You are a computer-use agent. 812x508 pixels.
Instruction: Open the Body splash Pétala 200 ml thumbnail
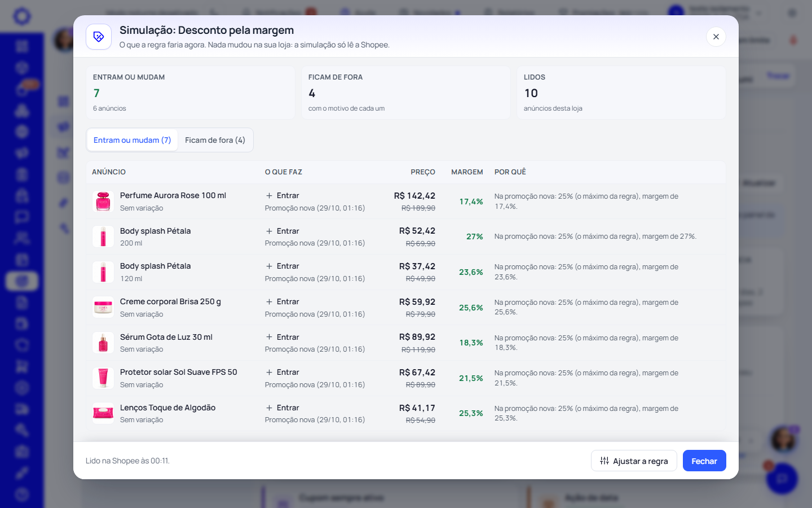click(103, 237)
